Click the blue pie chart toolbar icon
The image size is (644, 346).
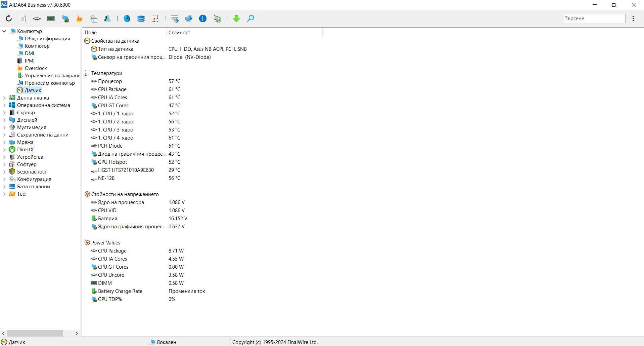click(127, 18)
